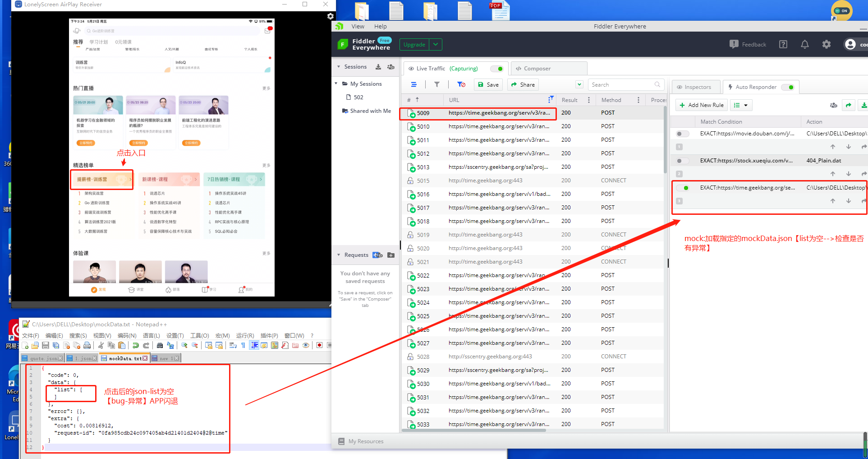This screenshot has height=459, width=868.
Task: Open Fiddler notifications bell
Action: click(805, 44)
